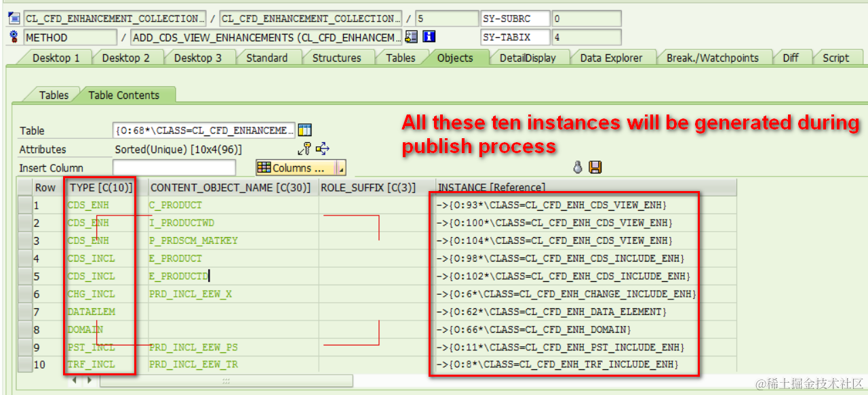Select the Objects tab
Screen dimensions: 868x395
tap(455, 58)
